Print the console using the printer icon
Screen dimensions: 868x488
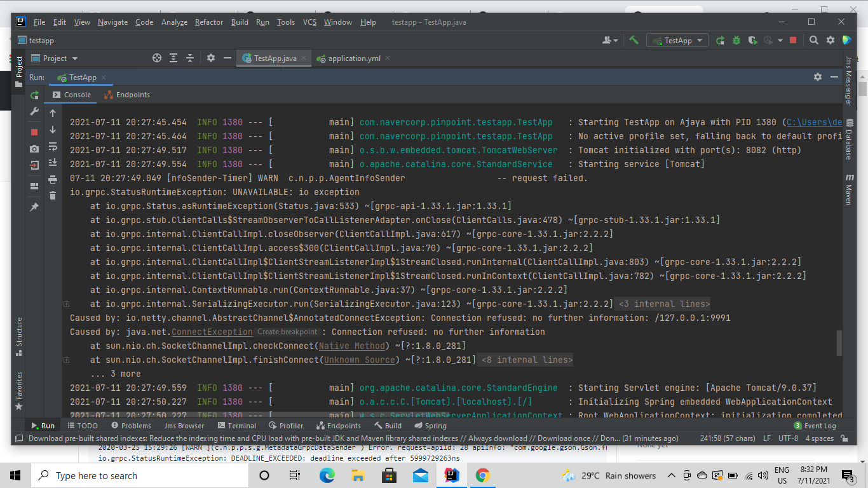53,179
